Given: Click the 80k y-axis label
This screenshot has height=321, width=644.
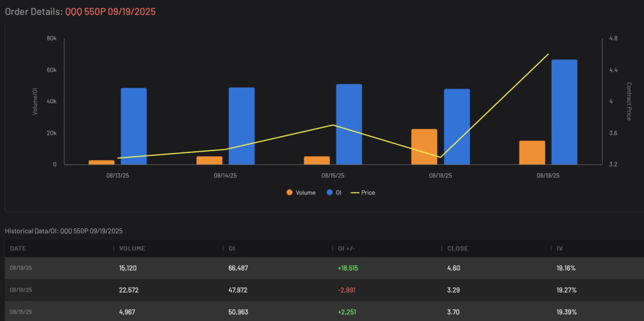Looking at the screenshot, I should click(52, 38).
